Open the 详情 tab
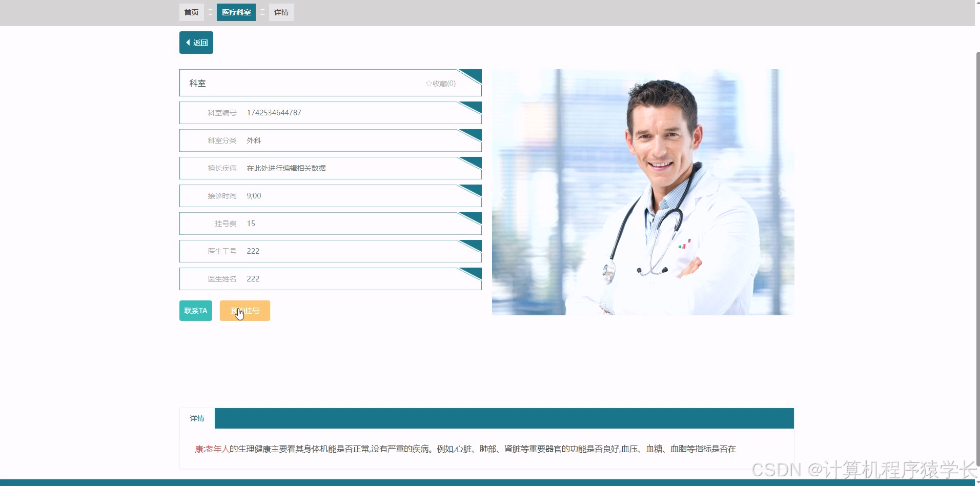The height and width of the screenshot is (486, 980). (197, 418)
